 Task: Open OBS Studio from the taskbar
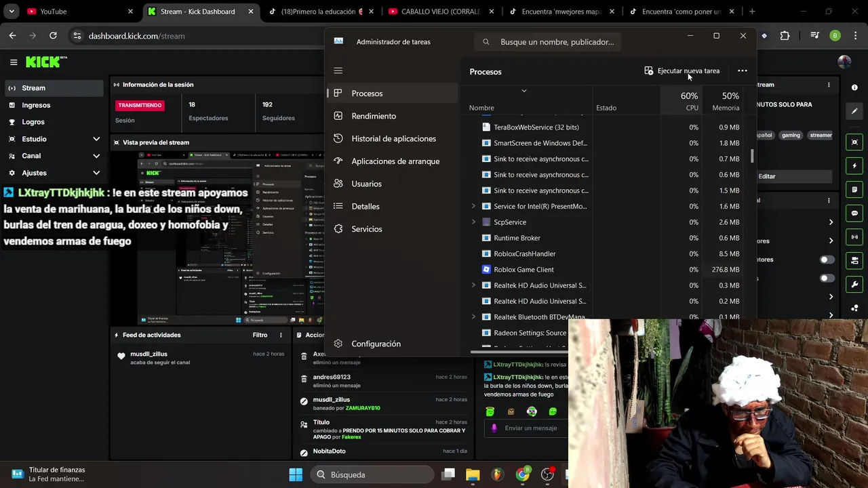point(547,474)
